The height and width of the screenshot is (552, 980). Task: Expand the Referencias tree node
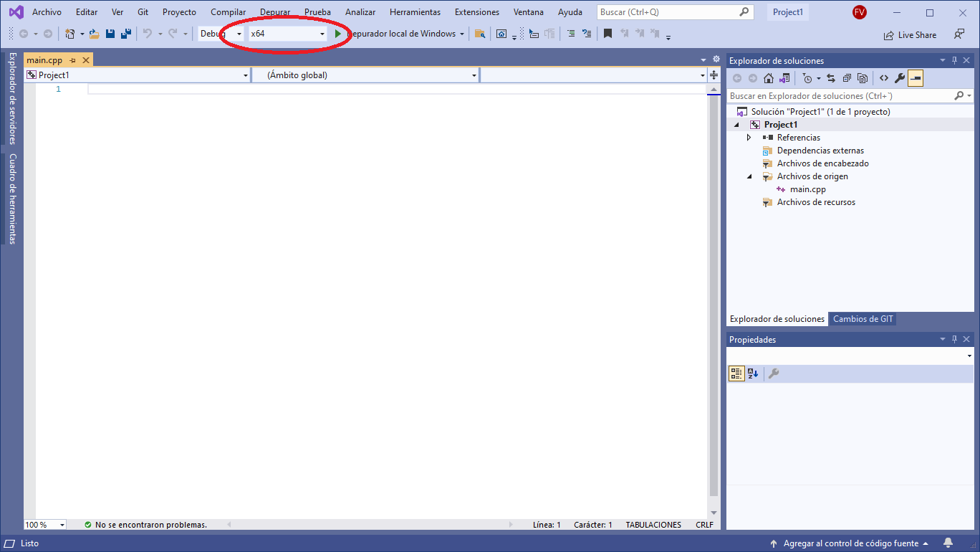[x=749, y=138]
